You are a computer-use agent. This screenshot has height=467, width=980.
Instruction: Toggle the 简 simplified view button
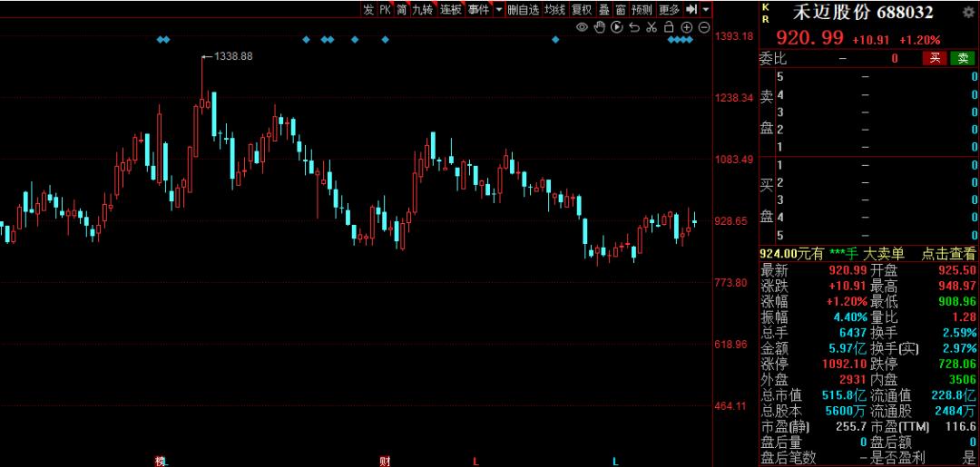(x=401, y=9)
